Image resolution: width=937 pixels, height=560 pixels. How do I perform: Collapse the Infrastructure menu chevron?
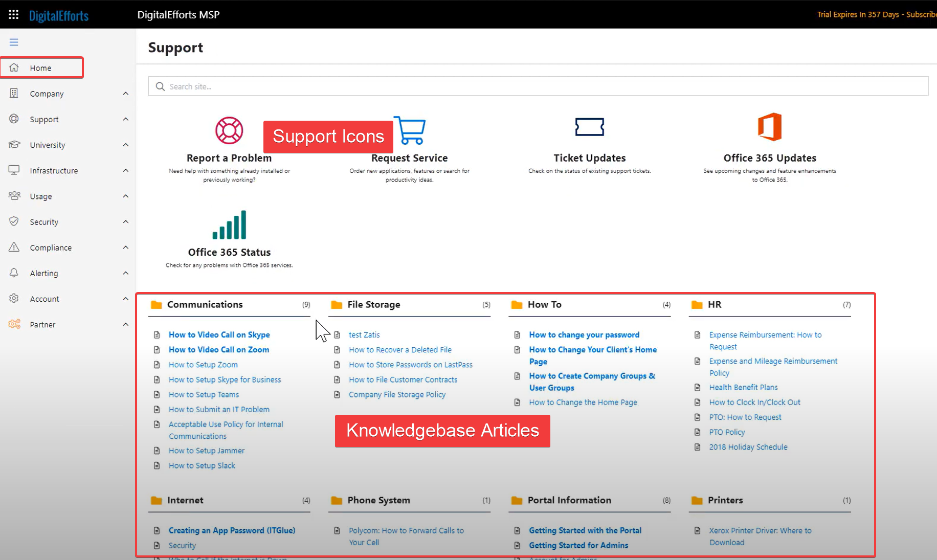[126, 170]
